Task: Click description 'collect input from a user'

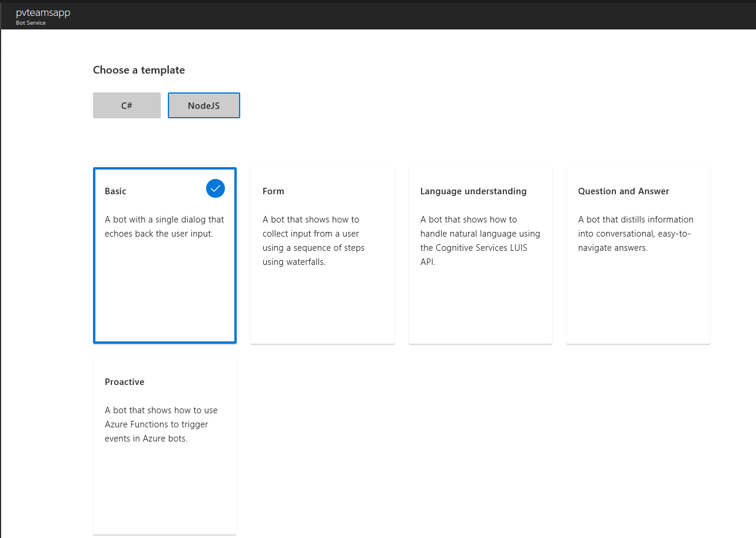Action: click(314, 241)
